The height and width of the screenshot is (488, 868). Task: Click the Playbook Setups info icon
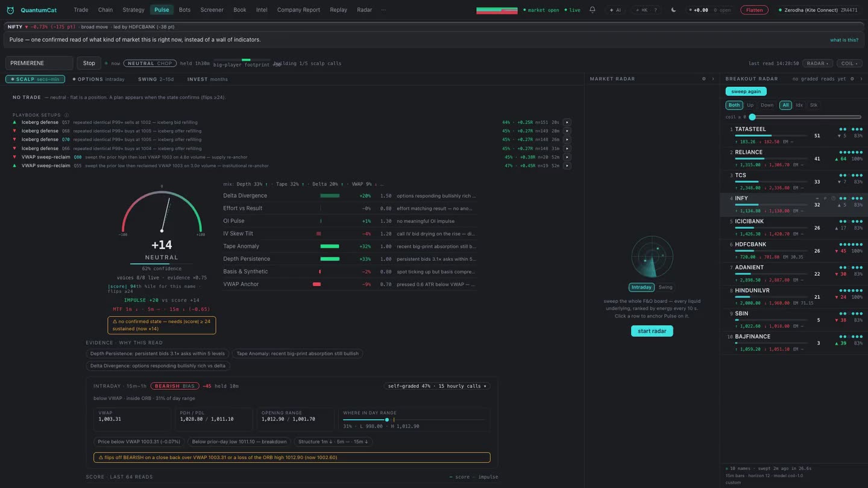pos(66,115)
